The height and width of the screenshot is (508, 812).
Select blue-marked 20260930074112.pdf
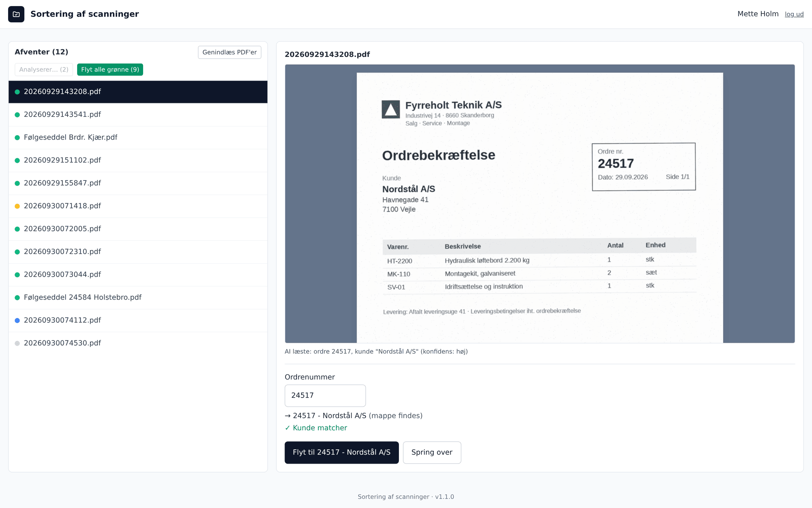coord(138,320)
